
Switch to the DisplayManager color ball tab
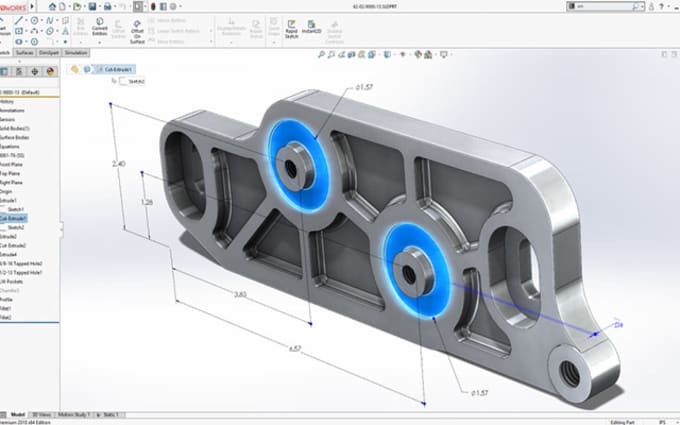coord(50,71)
